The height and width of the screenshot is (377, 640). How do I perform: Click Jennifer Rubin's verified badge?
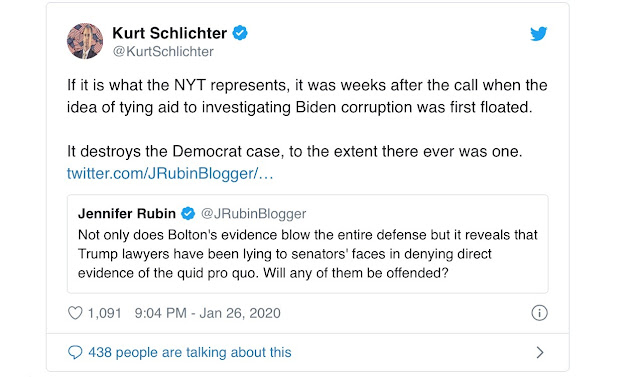(x=188, y=213)
